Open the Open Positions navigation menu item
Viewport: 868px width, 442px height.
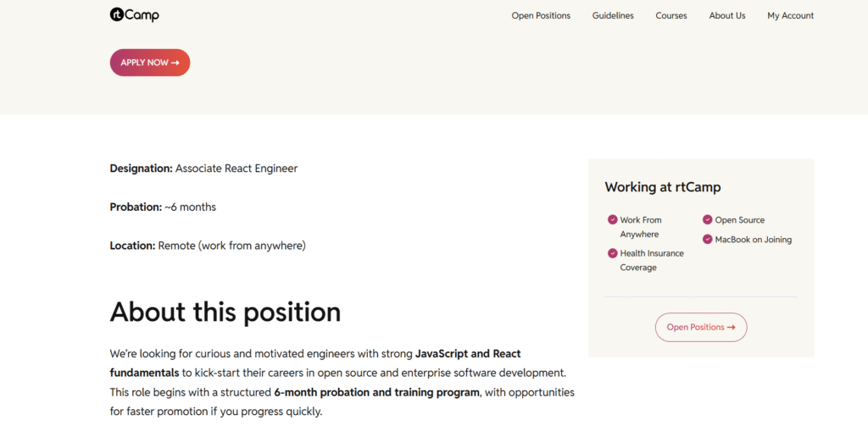[541, 16]
